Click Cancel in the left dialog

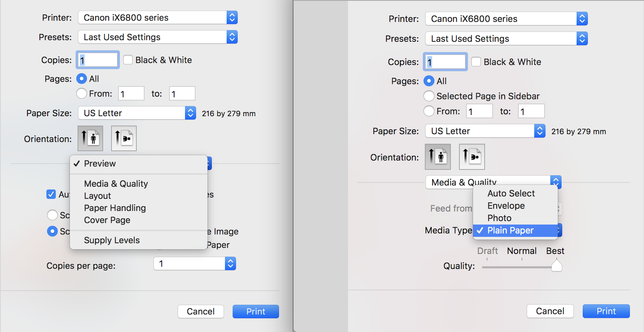[201, 311]
